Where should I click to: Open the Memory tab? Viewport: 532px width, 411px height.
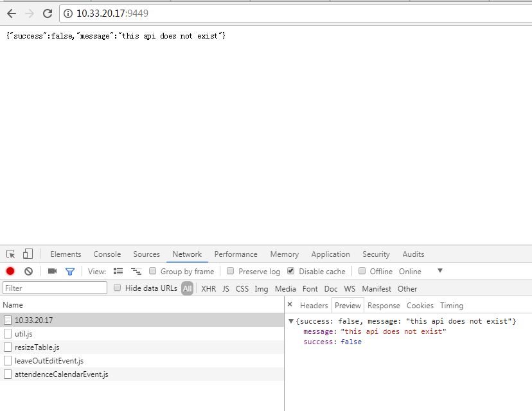click(285, 254)
